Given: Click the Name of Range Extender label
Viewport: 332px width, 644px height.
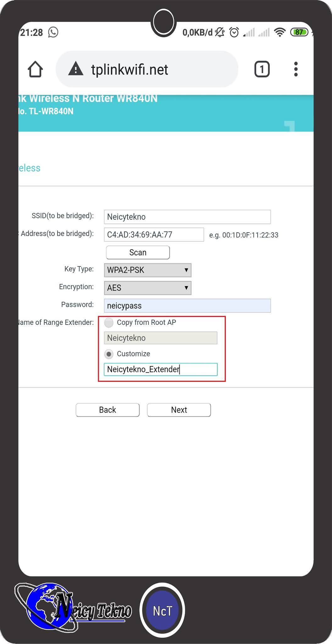Looking at the screenshot, I should pyautogui.click(x=56, y=322).
